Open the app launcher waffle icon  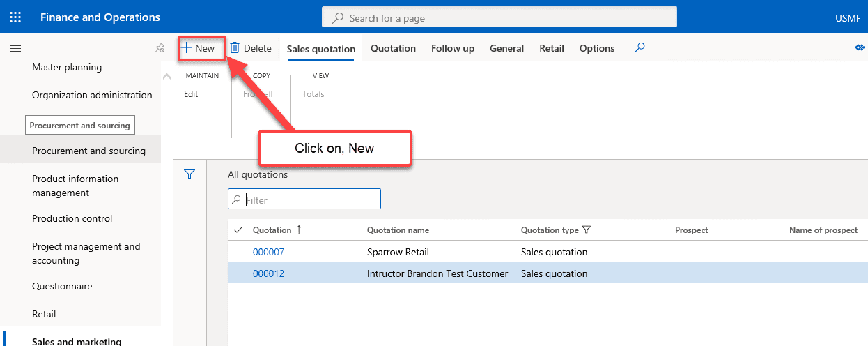(15, 17)
